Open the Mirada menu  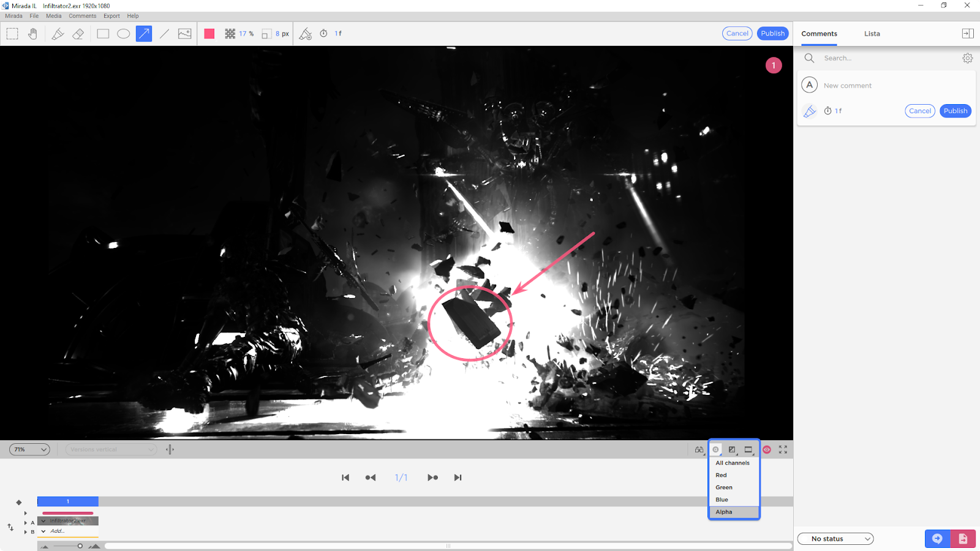(13, 16)
